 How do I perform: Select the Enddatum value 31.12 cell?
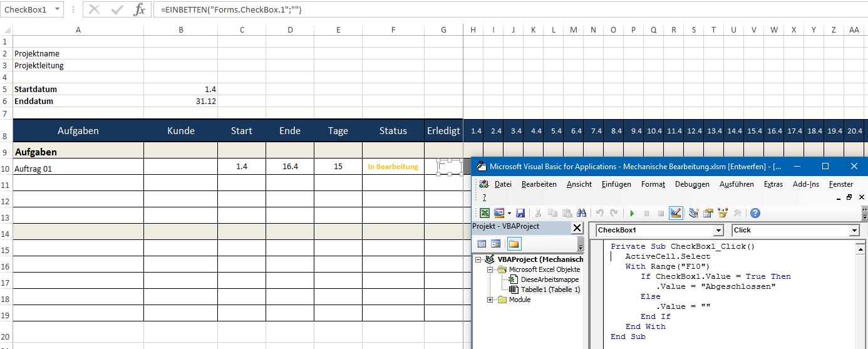[x=180, y=101]
